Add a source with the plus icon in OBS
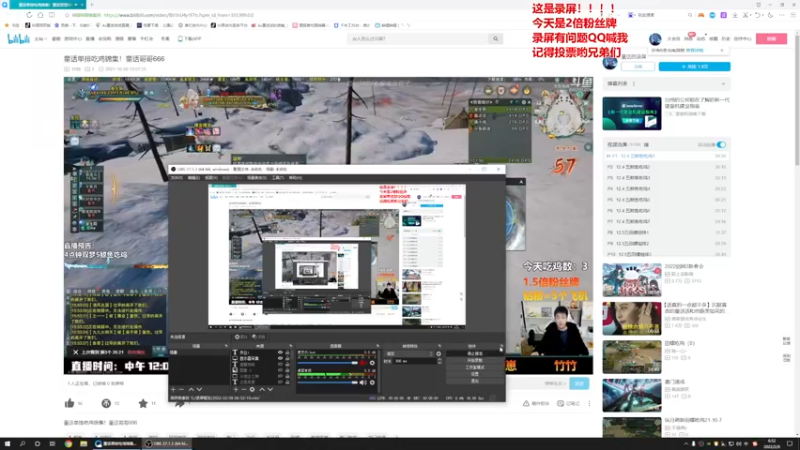The height and width of the screenshot is (450, 800). pyautogui.click(x=235, y=389)
